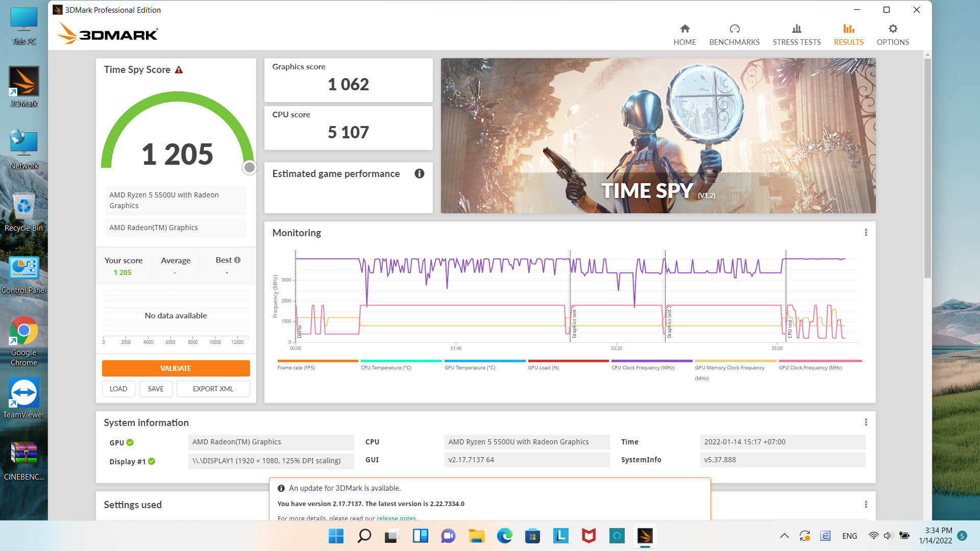
Task: Click the ENG language indicator
Action: [x=849, y=536]
